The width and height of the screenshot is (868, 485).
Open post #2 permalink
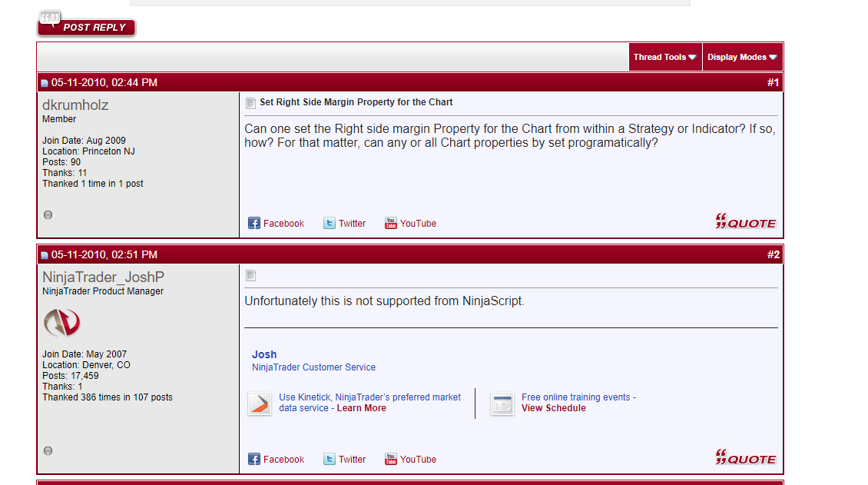pos(773,254)
